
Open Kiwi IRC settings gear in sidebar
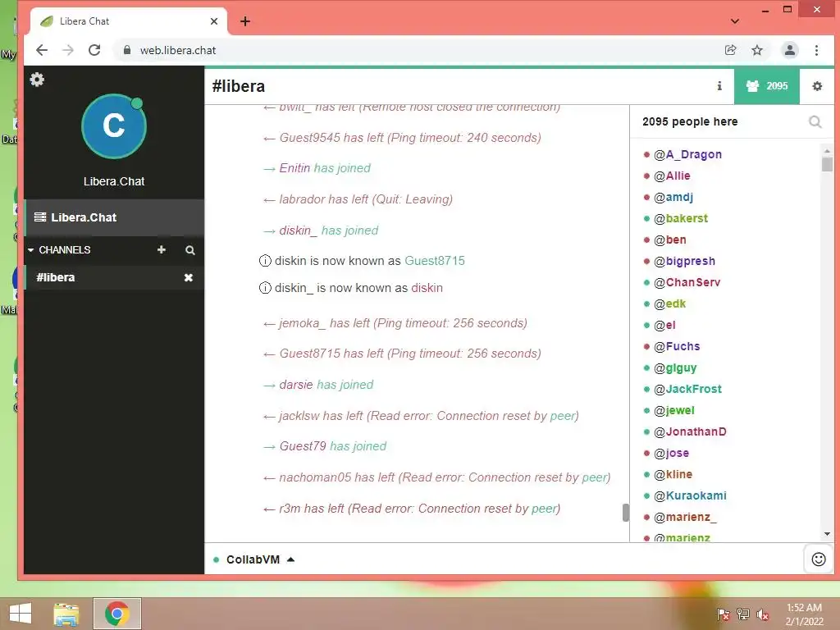[37, 80]
